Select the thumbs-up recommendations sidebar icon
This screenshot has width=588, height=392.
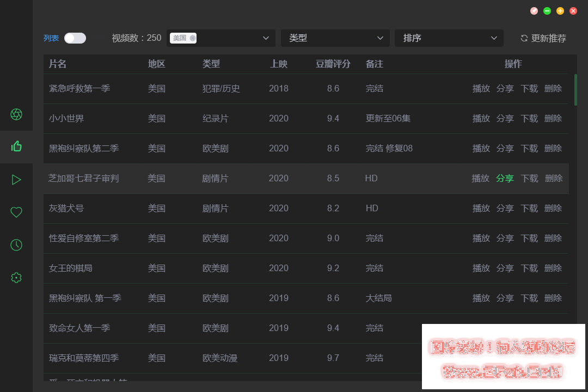coord(16,146)
